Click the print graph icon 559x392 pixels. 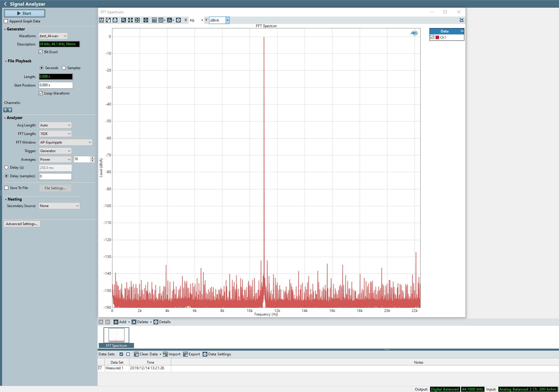[115, 20]
